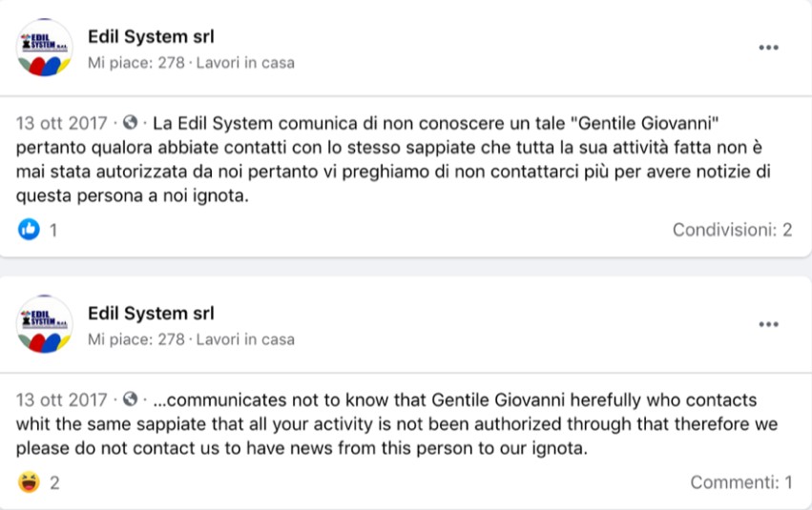
Task: Click the blue thumbs-up reaction icon
Action: pos(29,230)
